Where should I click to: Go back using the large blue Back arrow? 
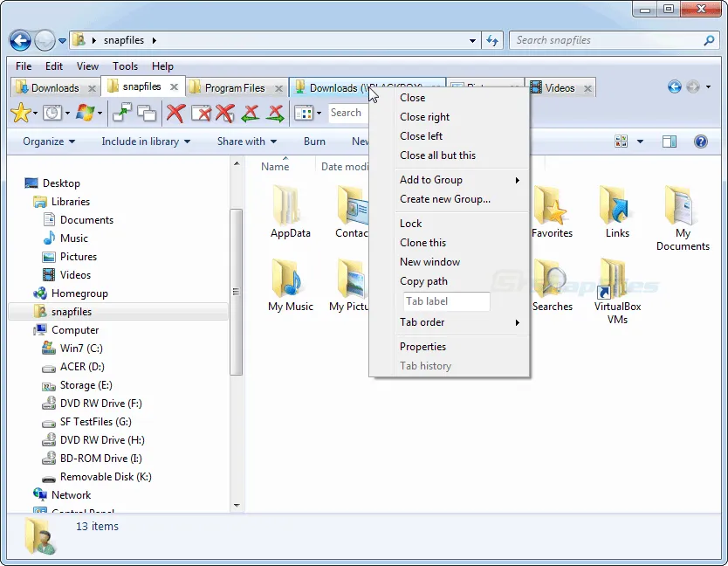pos(20,40)
